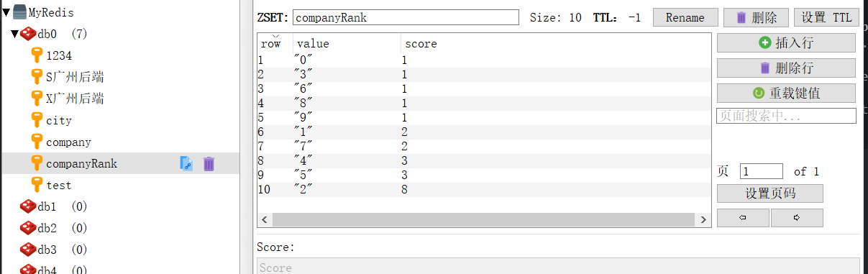Click score cell 8 in row 10
This screenshot has height=274, width=868.
pos(406,190)
